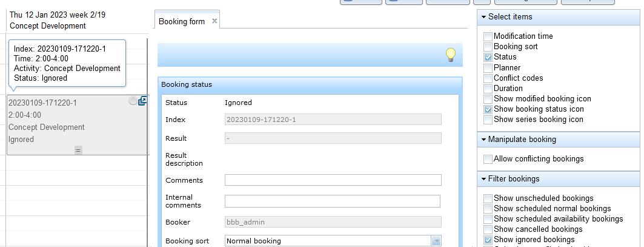Check the Conflict codes checkbox
The width and height of the screenshot is (644, 247).
pyautogui.click(x=488, y=78)
